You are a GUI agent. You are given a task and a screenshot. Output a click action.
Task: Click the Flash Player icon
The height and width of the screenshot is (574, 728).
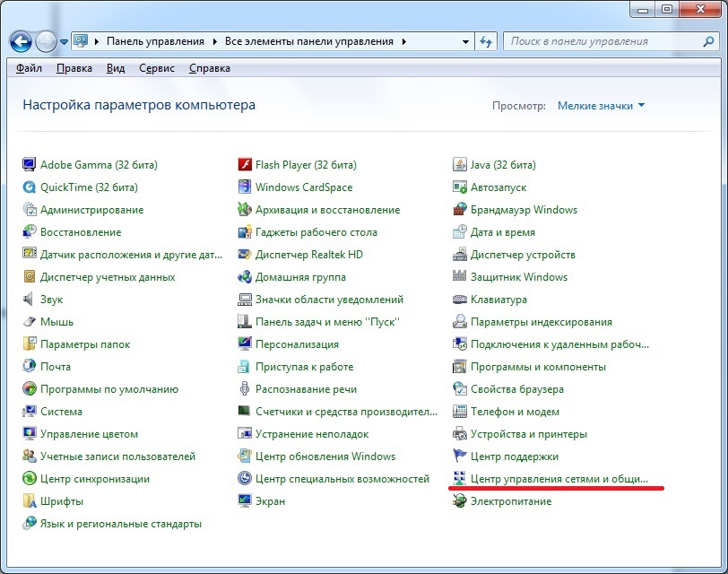point(244,164)
